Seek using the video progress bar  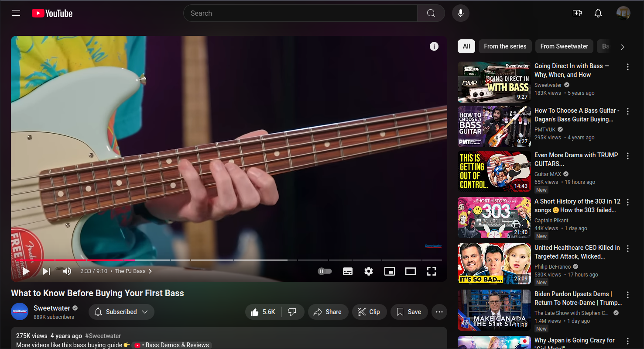coord(229,260)
